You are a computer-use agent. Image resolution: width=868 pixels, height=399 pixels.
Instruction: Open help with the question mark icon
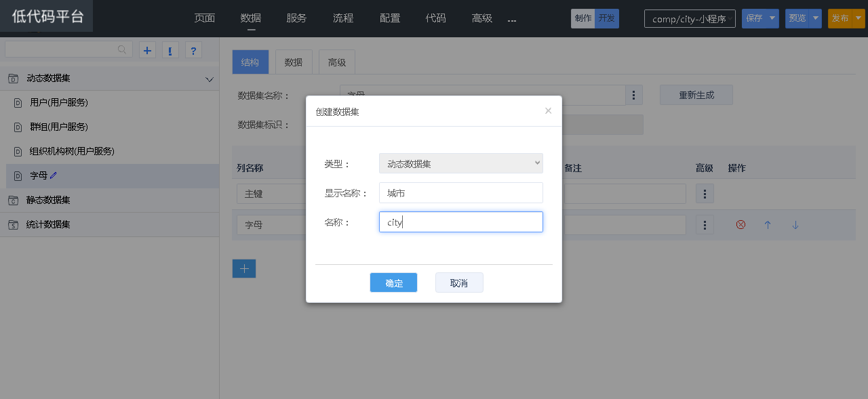193,50
